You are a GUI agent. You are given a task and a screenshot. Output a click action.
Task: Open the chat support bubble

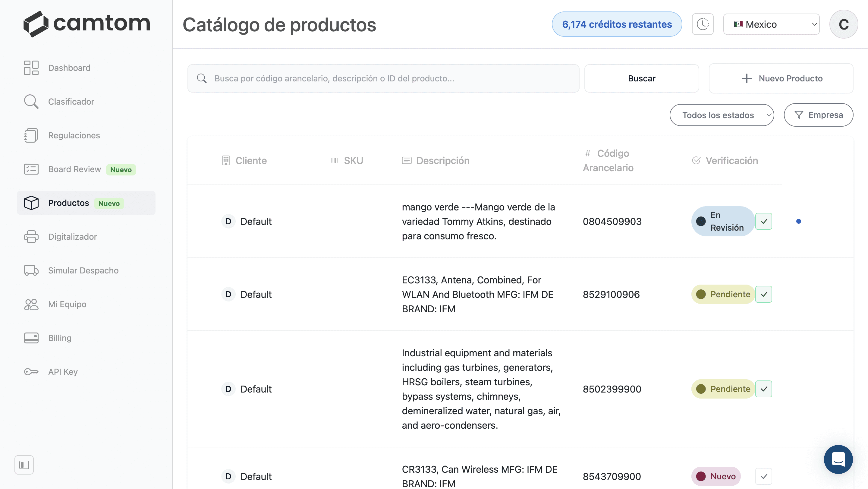pos(838,459)
